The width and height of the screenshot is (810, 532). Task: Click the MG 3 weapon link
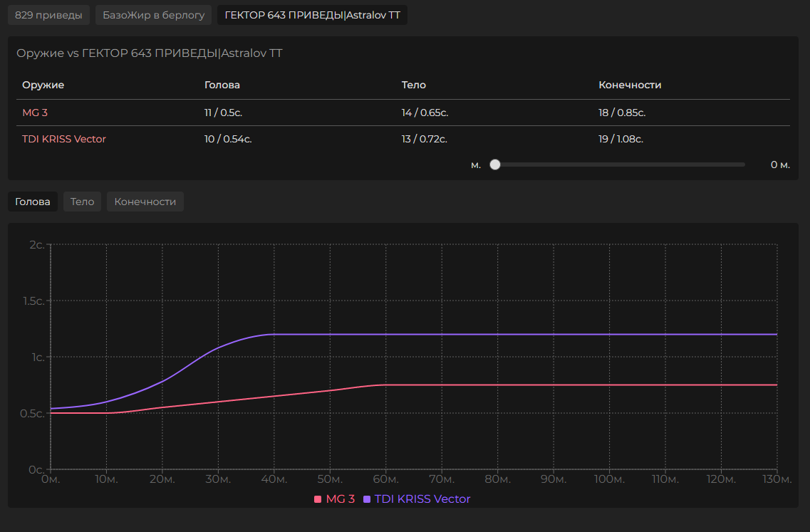(x=35, y=113)
